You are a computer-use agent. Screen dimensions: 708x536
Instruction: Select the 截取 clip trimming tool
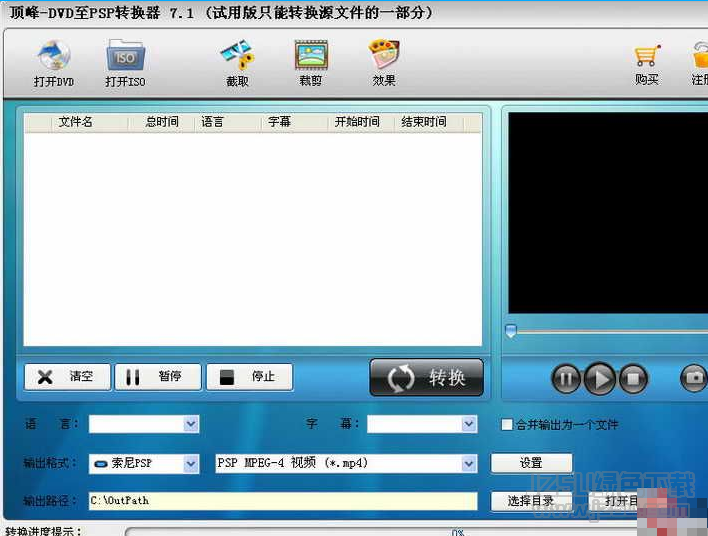237,64
